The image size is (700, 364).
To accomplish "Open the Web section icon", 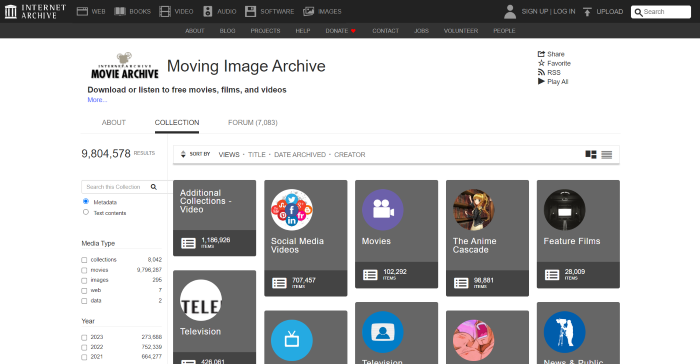I will click(x=82, y=11).
